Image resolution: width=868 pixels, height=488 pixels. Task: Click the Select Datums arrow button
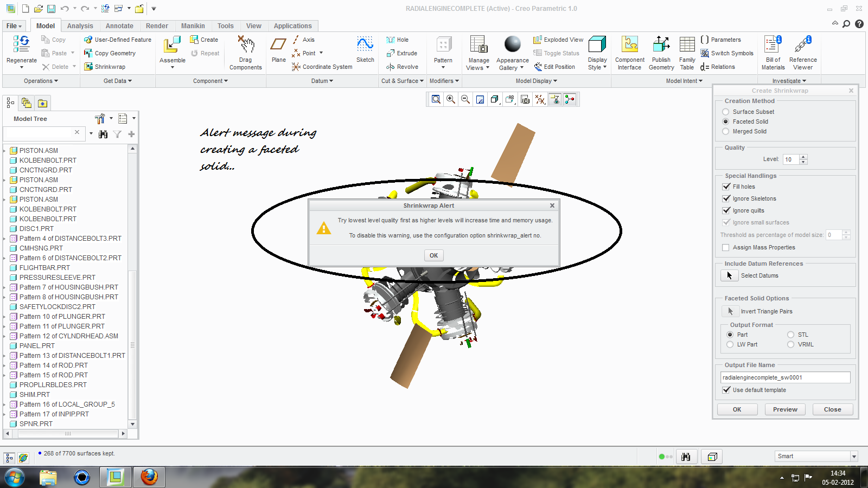click(x=730, y=275)
